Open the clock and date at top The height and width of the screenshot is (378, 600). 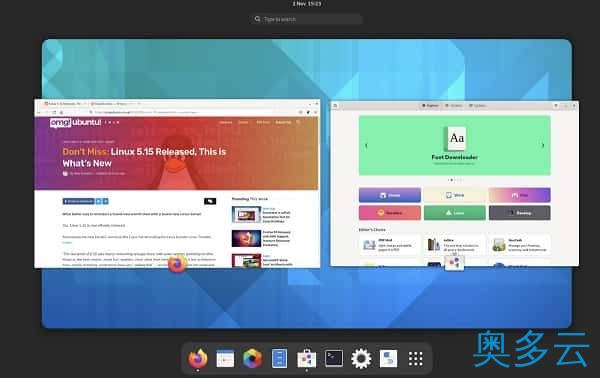tap(307, 4)
